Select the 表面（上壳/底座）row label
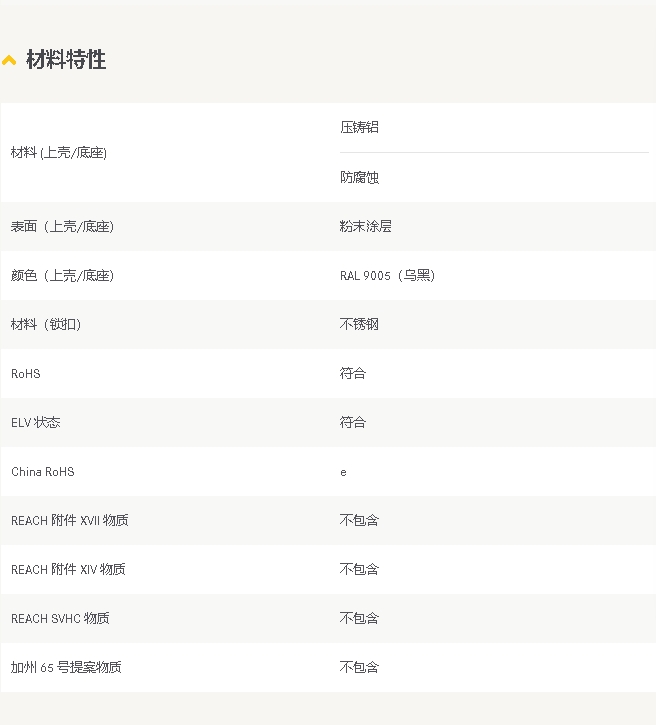656x725 pixels. pyautogui.click(x=62, y=227)
